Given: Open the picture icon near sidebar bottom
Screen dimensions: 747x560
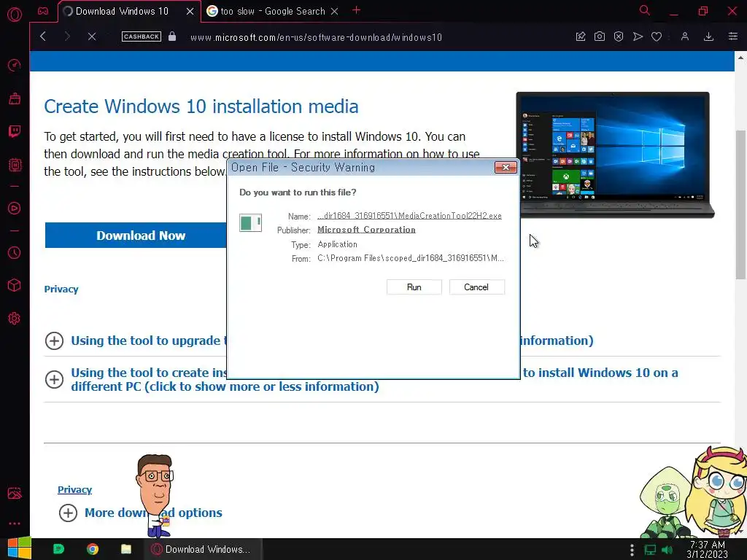Looking at the screenshot, I should coord(15,494).
